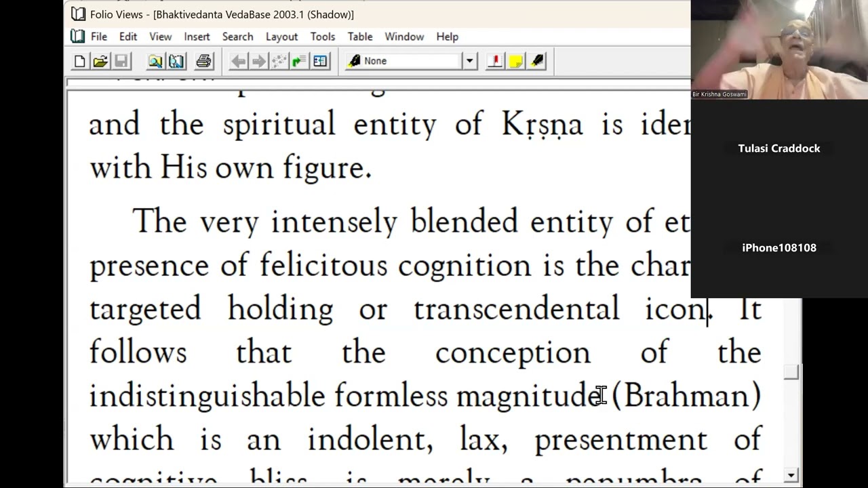The image size is (868, 488).
Task: Click the scrollbar down arrow
Action: 791,474
